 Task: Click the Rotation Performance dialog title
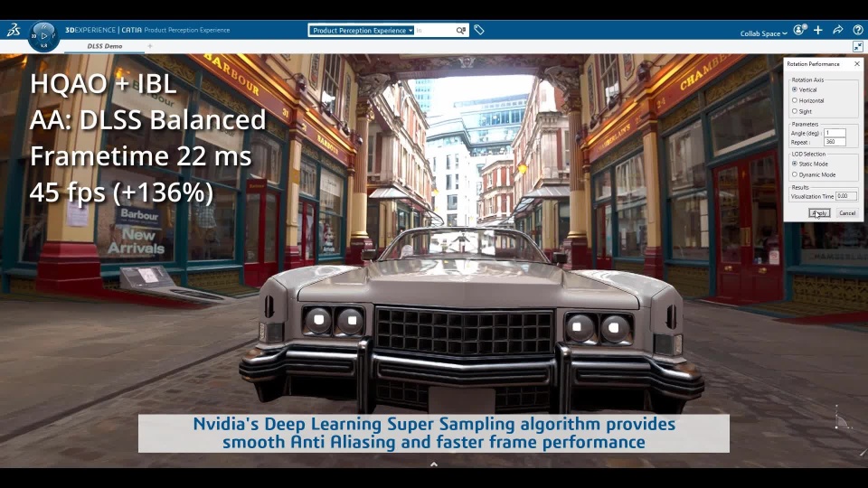(x=813, y=64)
